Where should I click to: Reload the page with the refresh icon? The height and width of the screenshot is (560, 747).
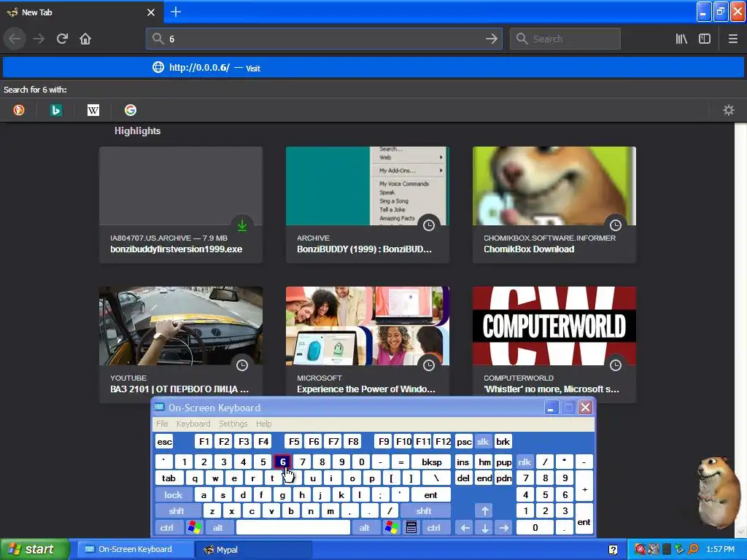point(62,39)
